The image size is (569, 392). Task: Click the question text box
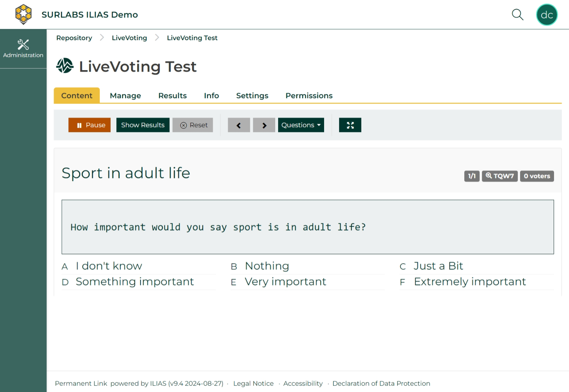(308, 227)
